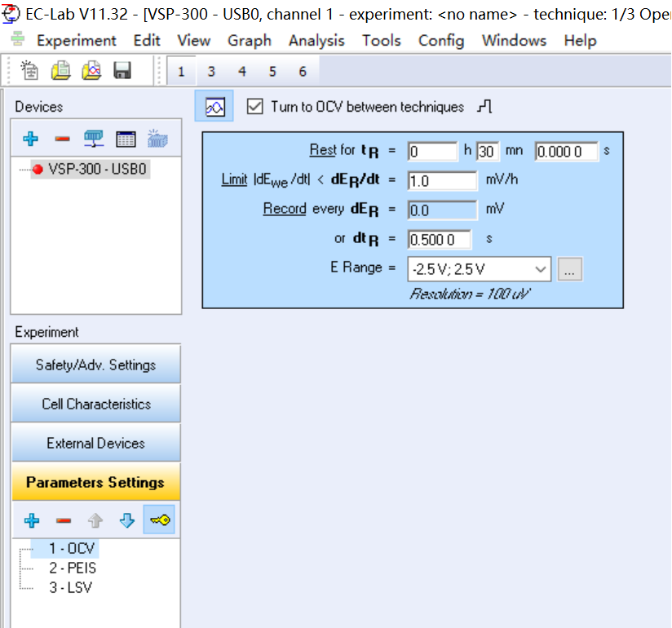Click the Rest for minutes input field
Screen dimensions: 672x628
pyautogui.click(x=488, y=151)
